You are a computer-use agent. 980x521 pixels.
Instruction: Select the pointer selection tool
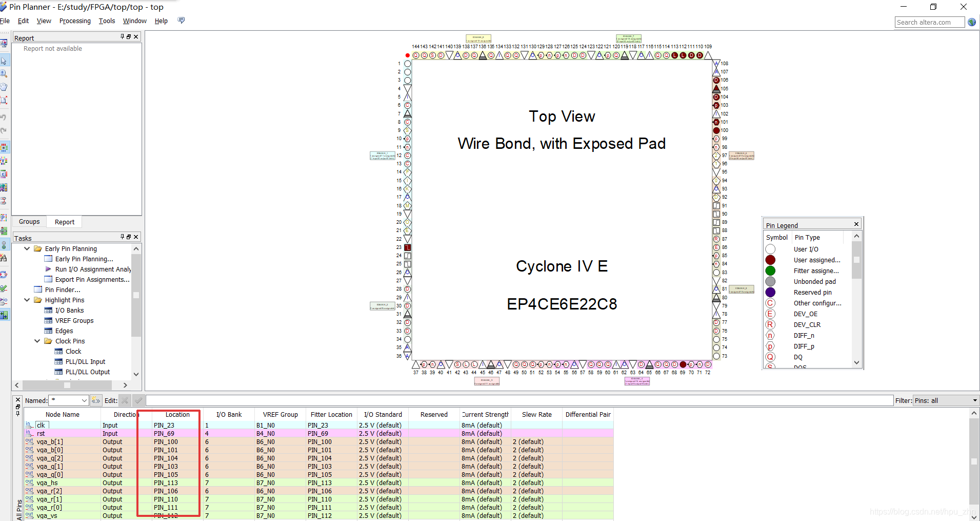click(x=4, y=61)
